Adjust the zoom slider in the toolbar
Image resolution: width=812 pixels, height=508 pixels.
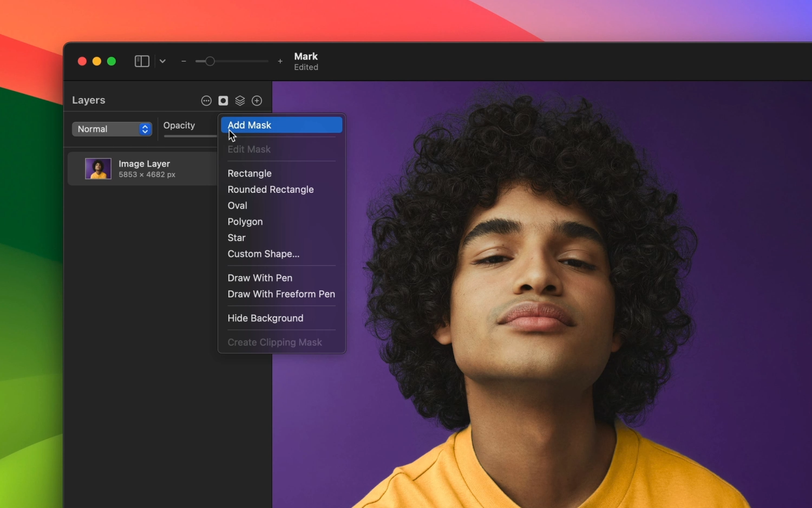[232, 61]
